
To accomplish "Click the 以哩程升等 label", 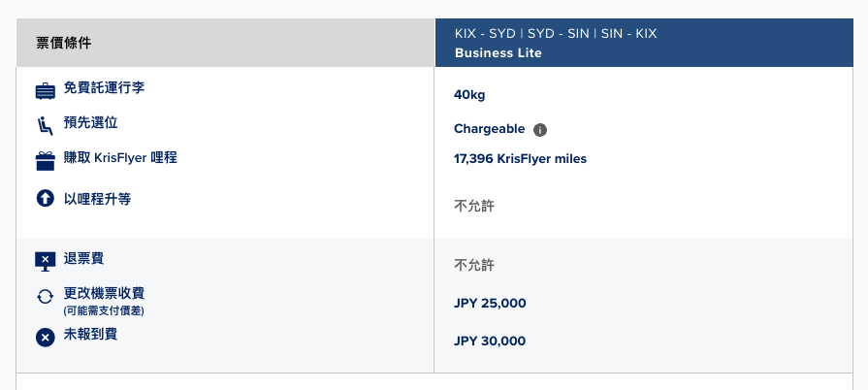I will coord(97,199).
